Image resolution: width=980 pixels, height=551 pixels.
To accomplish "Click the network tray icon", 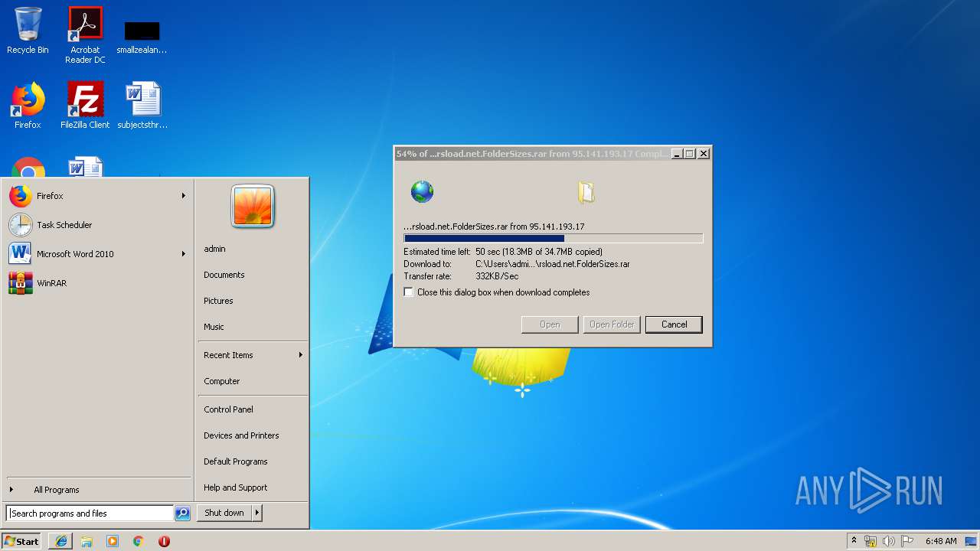I will click(x=871, y=541).
